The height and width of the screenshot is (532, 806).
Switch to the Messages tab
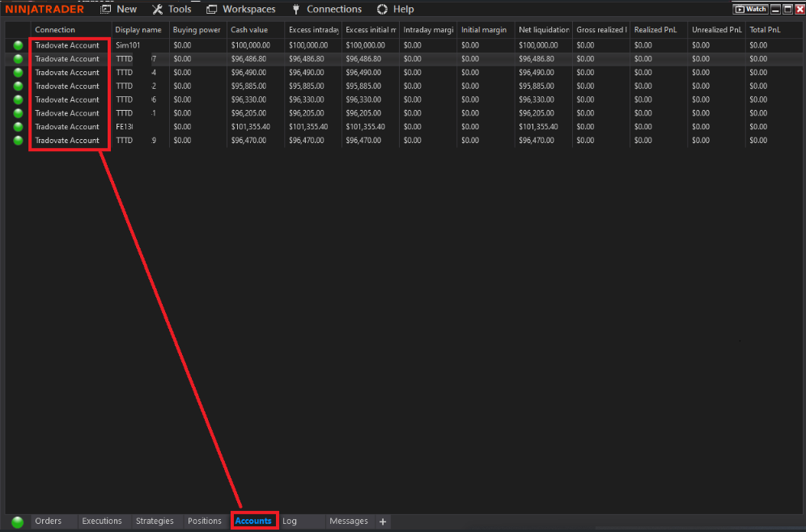pyautogui.click(x=349, y=521)
